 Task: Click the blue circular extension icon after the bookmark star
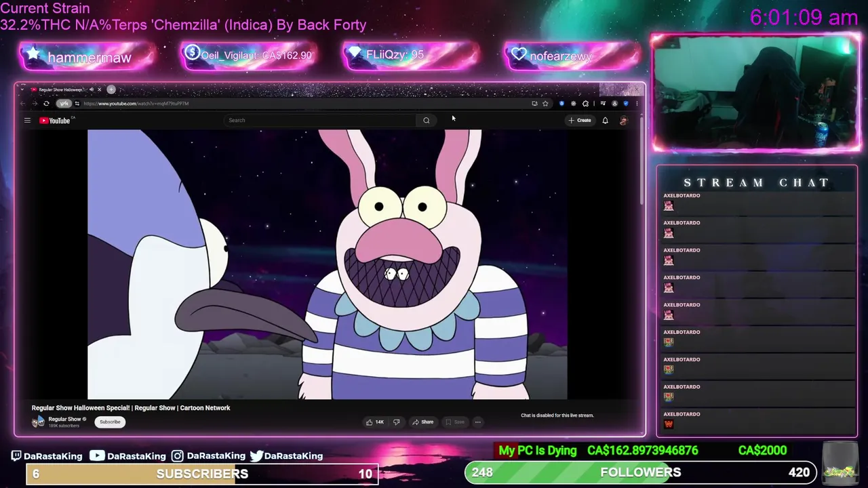tap(562, 104)
